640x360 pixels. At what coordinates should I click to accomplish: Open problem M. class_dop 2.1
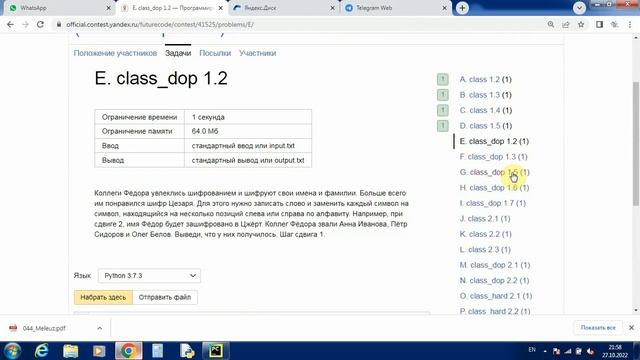click(x=495, y=265)
